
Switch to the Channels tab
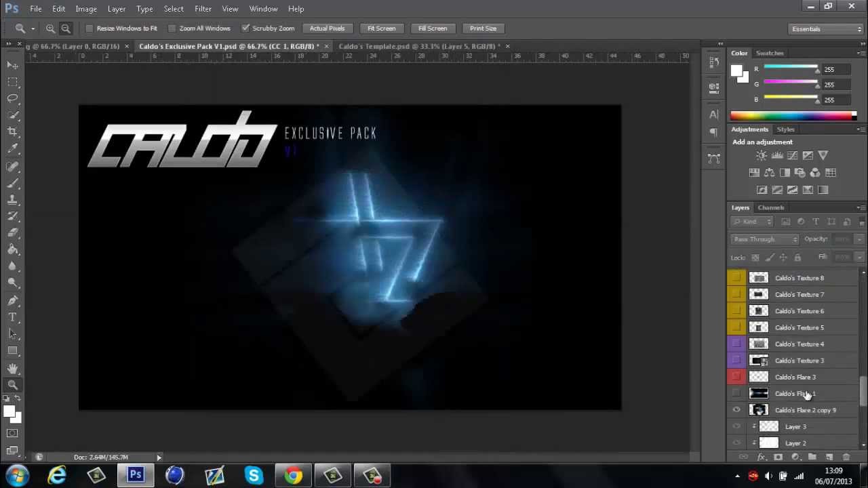(771, 207)
